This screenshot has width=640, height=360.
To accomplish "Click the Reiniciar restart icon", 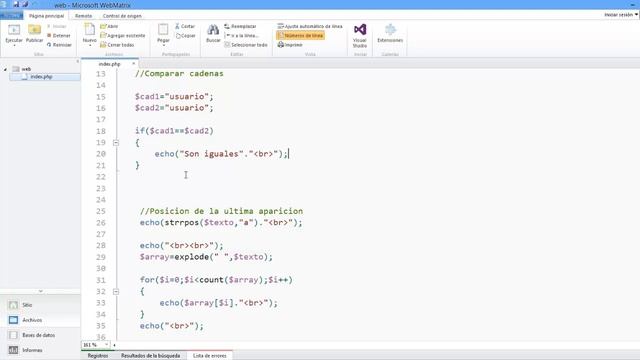I will tap(49, 45).
